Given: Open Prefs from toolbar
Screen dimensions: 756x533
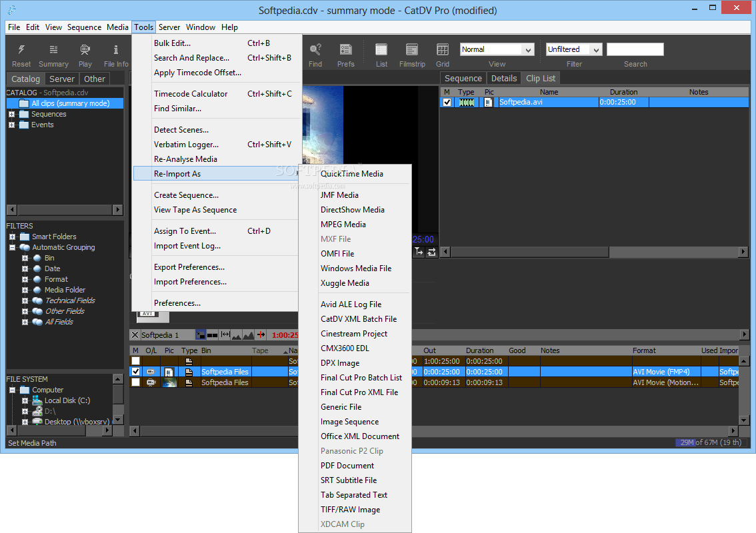Looking at the screenshot, I should pyautogui.click(x=346, y=50).
